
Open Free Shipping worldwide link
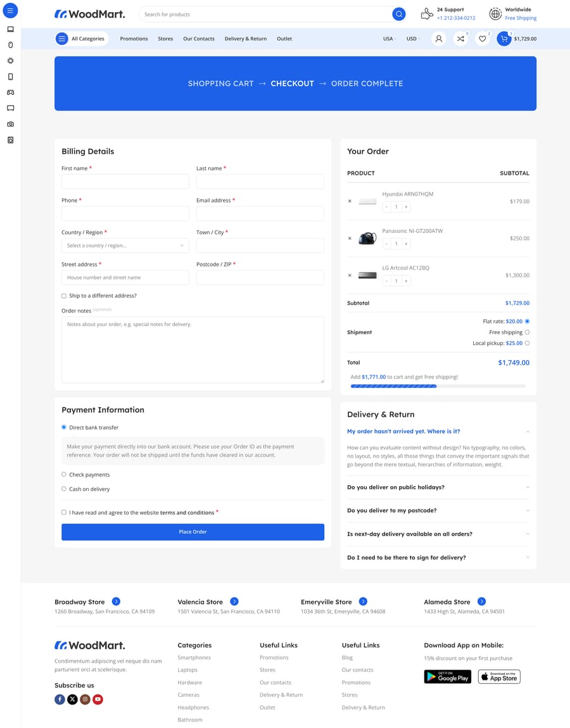pyautogui.click(x=521, y=18)
